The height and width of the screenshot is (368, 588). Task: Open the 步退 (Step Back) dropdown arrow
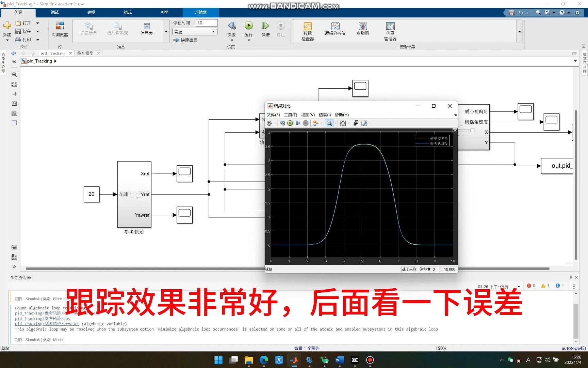[x=232, y=41]
